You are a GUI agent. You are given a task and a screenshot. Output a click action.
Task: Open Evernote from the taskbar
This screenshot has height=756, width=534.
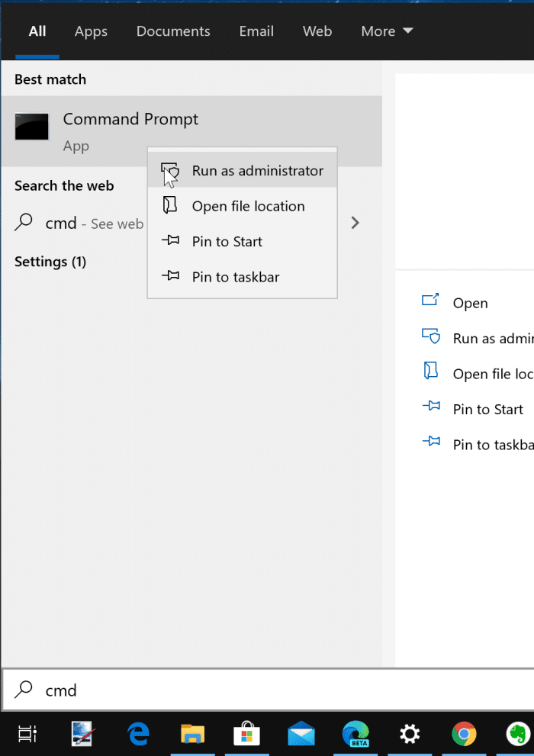coord(519,734)
